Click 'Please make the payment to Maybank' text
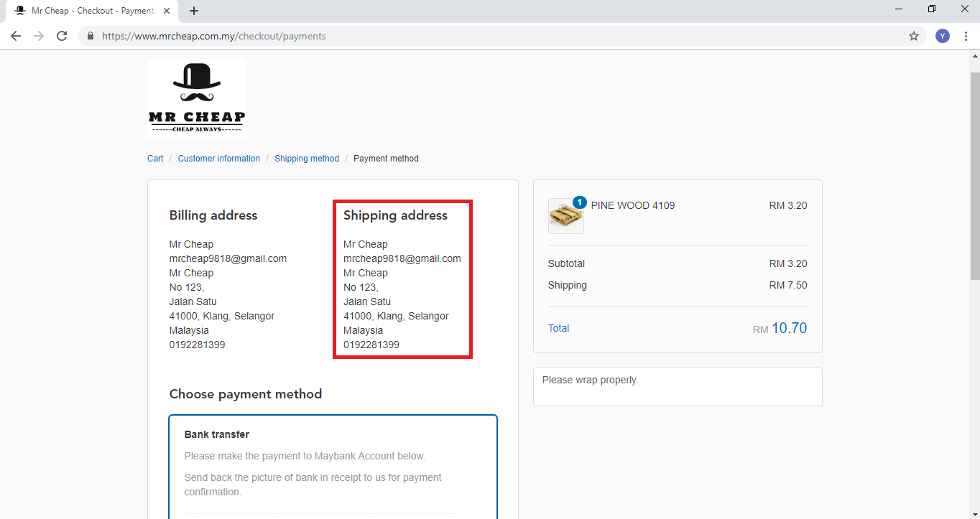 tap(305, 456)
